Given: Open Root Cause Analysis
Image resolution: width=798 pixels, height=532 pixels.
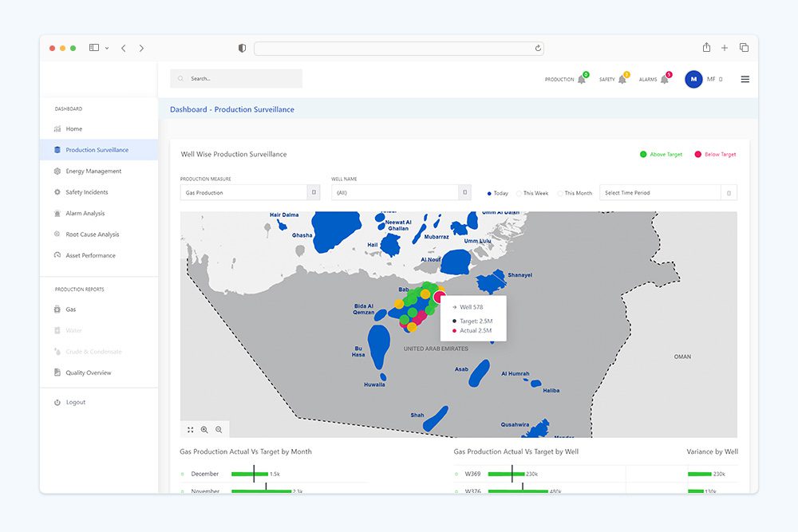Looking at the screenshot, I should tap(99, 234).
